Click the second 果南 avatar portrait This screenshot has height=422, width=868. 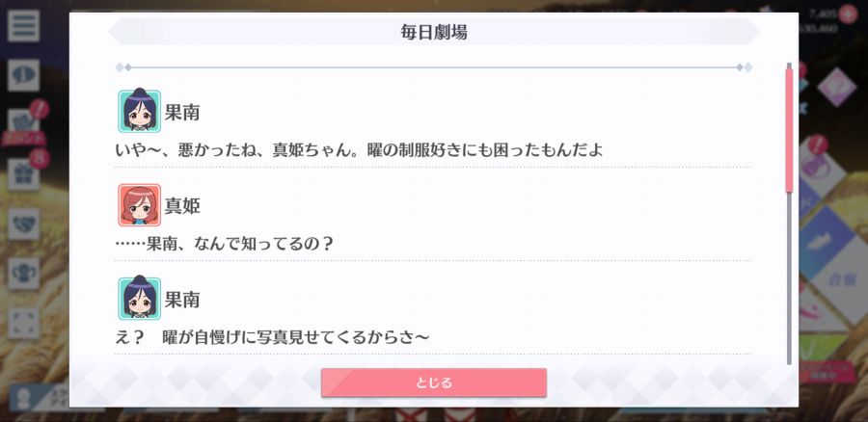tap(140, 299)
